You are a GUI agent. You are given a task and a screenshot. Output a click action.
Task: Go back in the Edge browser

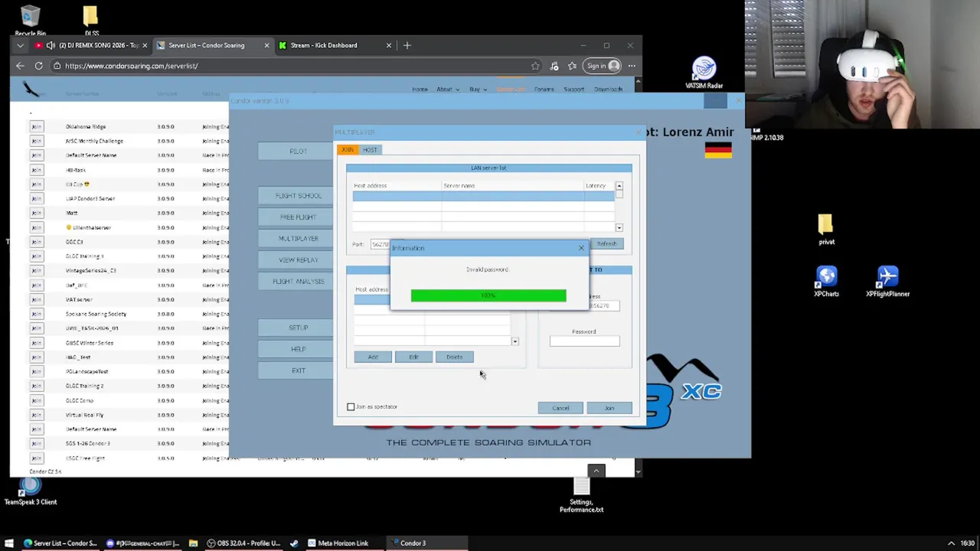click(x=20, y=66)
